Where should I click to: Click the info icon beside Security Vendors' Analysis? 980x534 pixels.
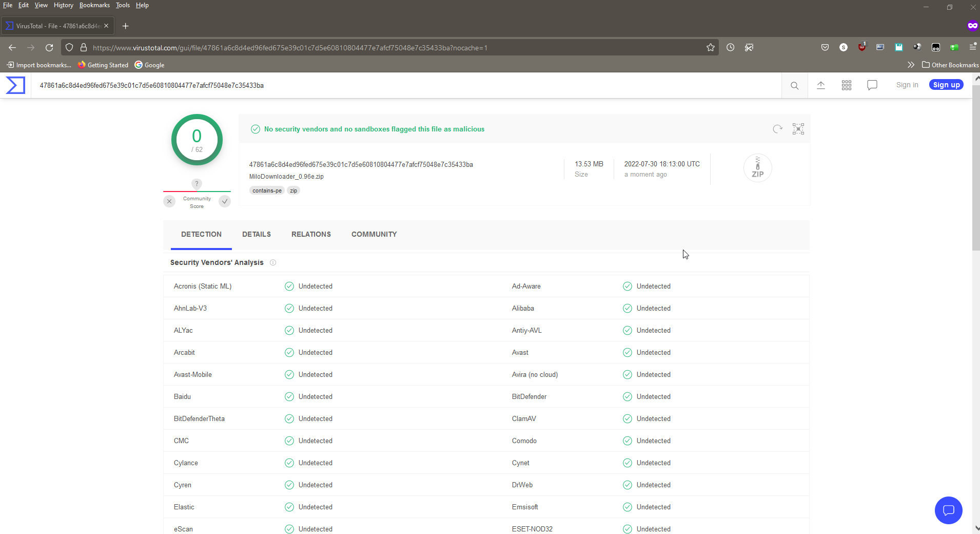coord(273,262)
